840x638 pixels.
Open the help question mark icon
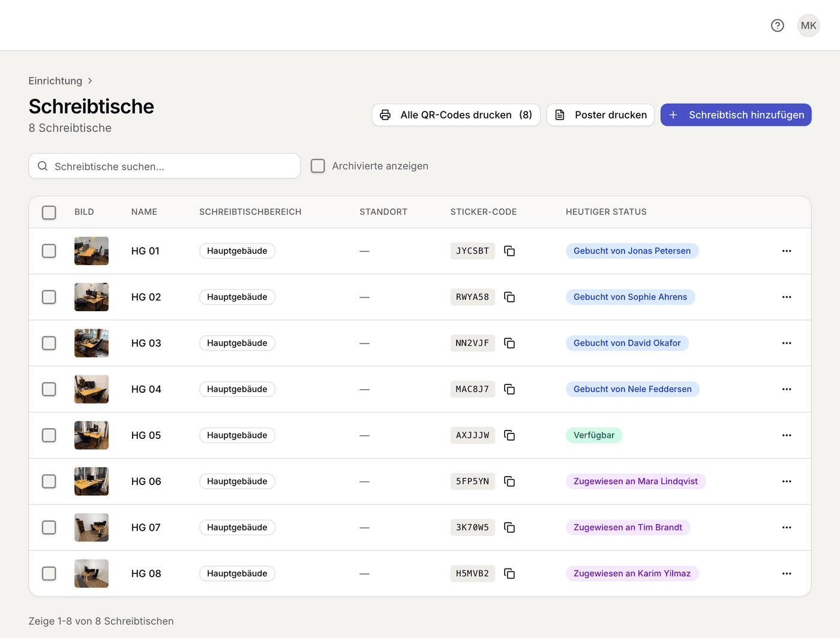point(778,25)
